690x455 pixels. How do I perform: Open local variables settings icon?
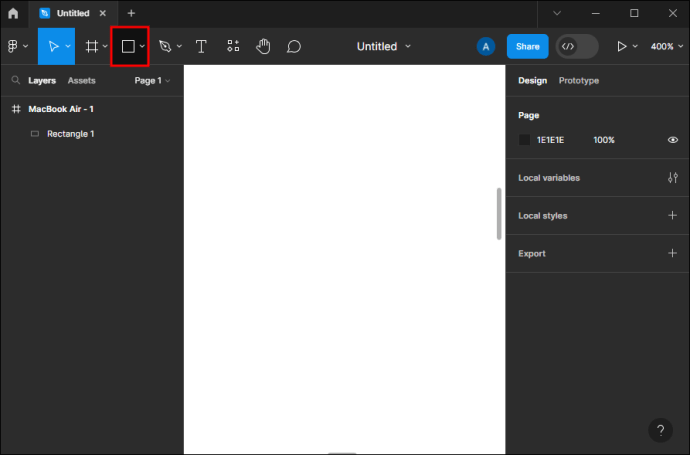pos(672,178)
